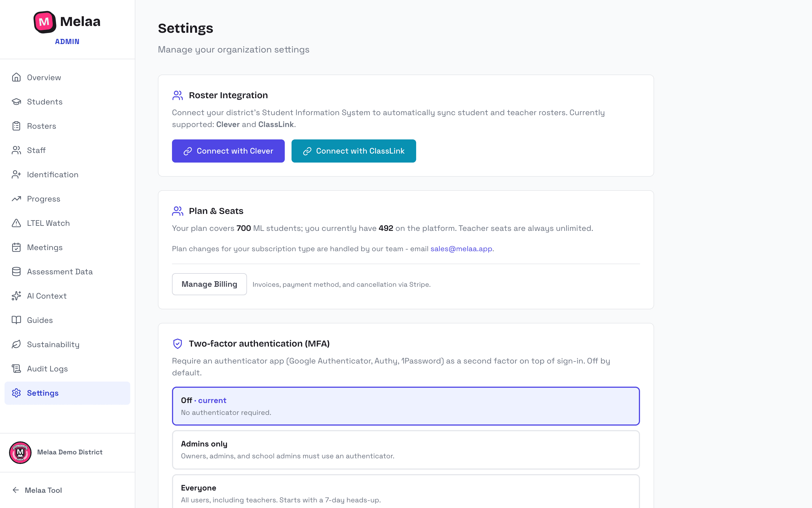Select the Admins only MFA option
Image resolution: width=812 pixels, height=508 pixels.
tap(406, 450)
